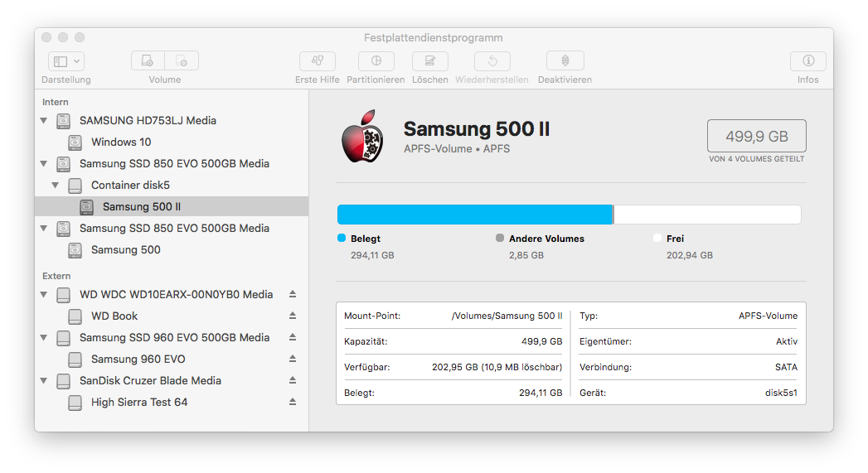This screenshot has width=868, height=473.
Task: Click the Verfügbar 202,95 GB value
Action: pos(497,367)
